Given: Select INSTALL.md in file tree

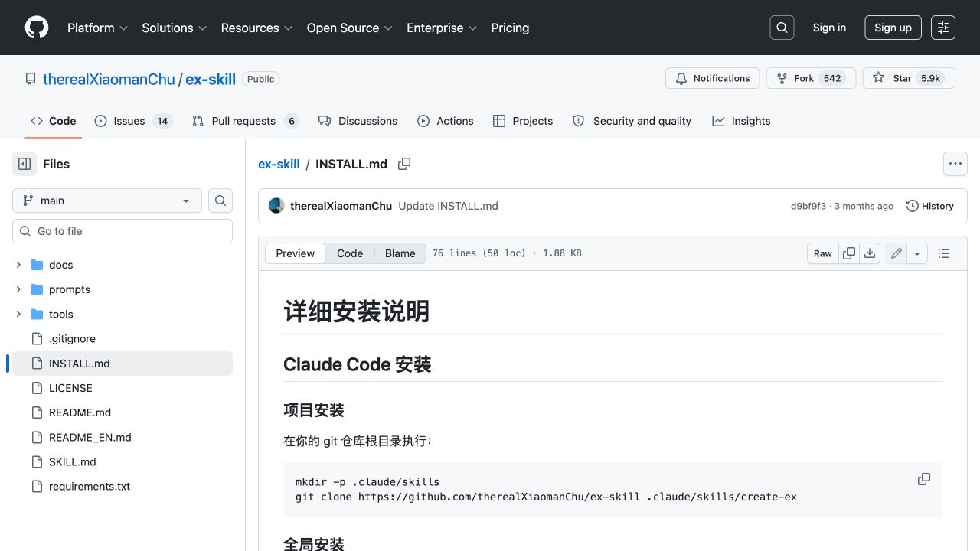Looking at the screenshot, I should click(122, 364).
